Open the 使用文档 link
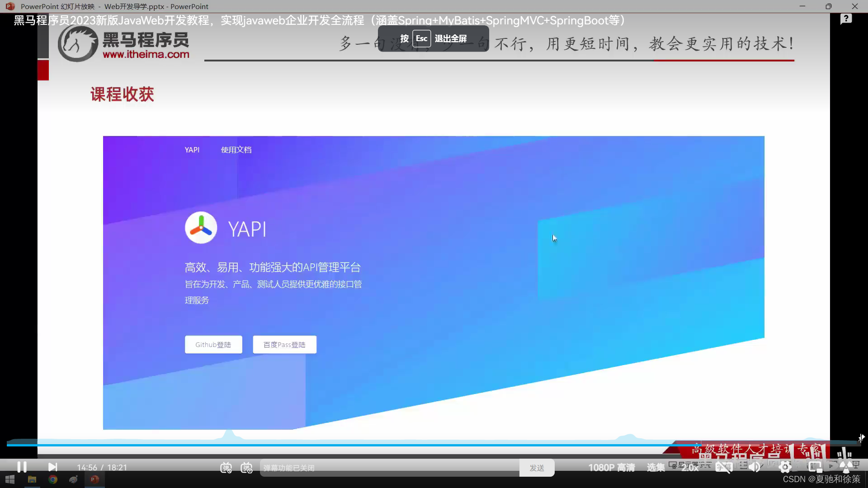This screenshot has width=868, height=488. point(236,150)
